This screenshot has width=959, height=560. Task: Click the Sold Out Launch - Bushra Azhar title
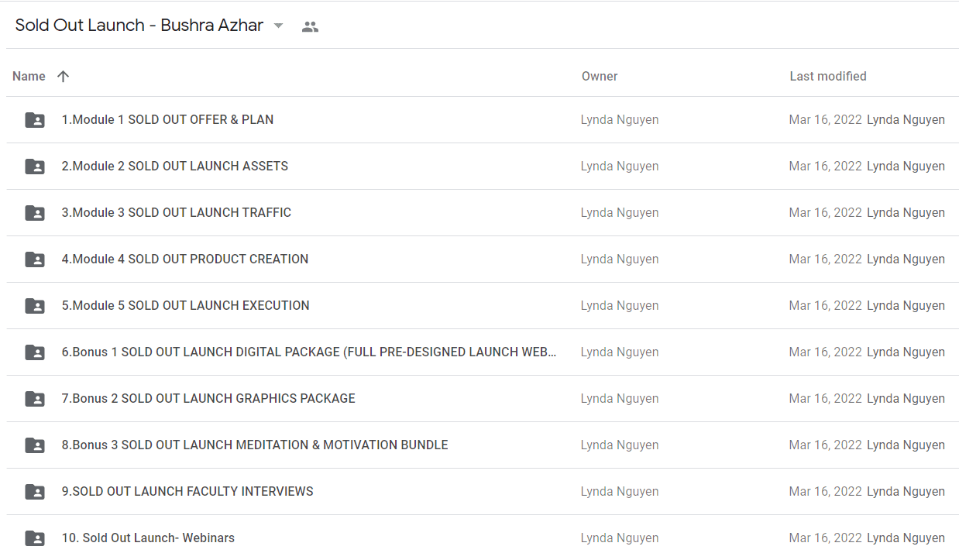(x=139, y=26)
